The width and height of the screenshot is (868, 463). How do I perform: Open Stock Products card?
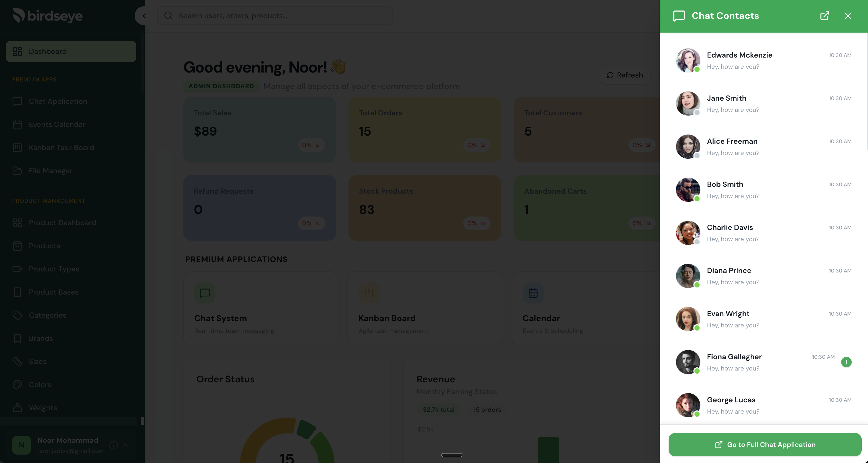[x=425, y=208]
